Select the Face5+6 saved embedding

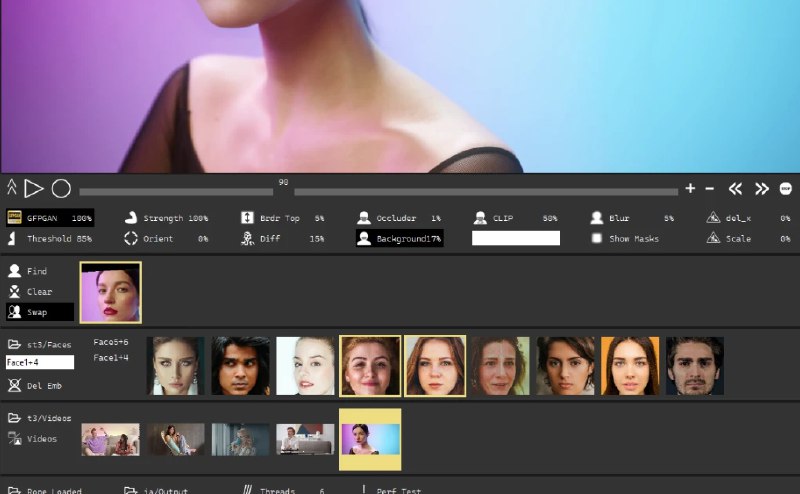click(x=111, y=343)
